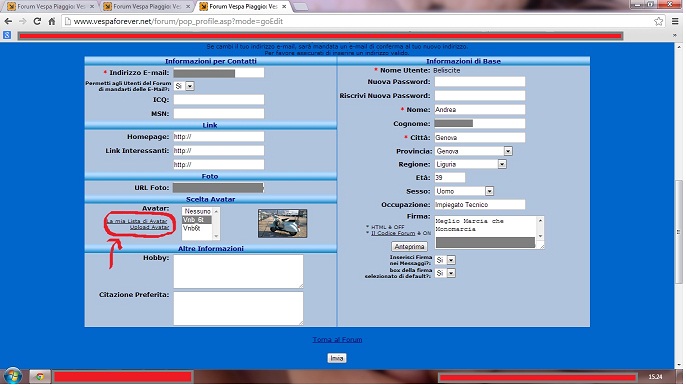Click the Anteprima button
686x386 pixels.
pyautogui.click(x=409, y=246)
